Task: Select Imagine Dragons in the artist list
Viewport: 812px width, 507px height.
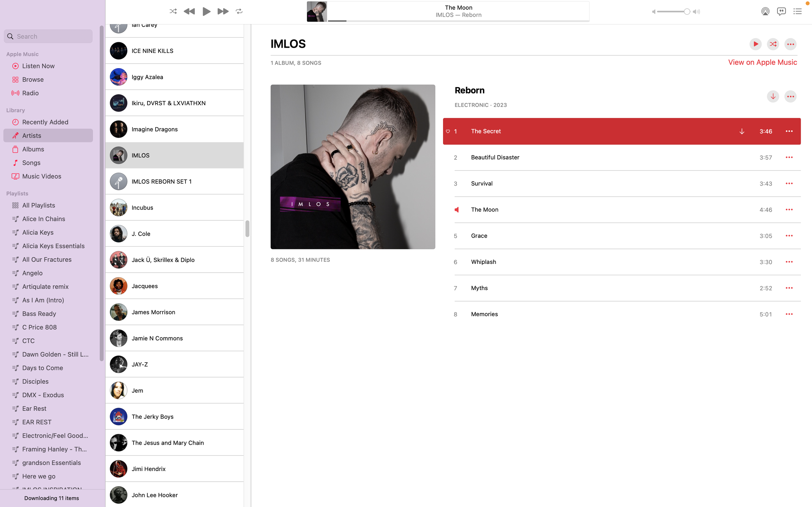Action: point(174,129)
